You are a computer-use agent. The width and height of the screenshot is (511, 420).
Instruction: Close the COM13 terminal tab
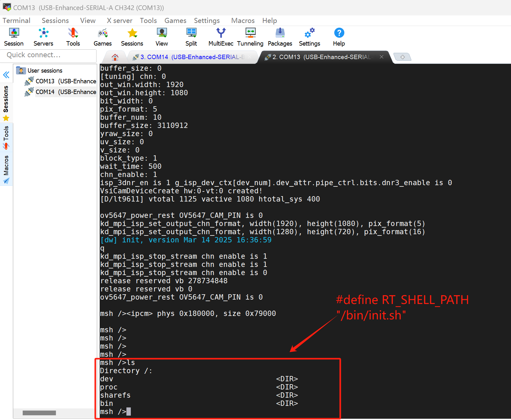(381, 57)
